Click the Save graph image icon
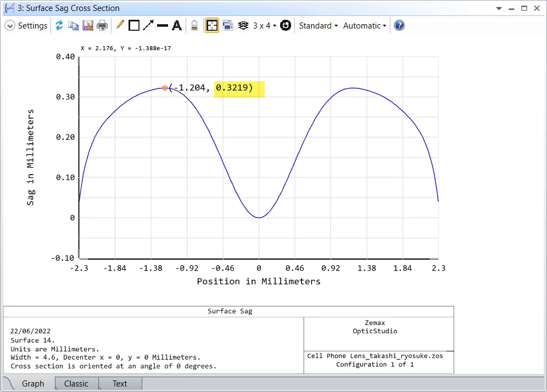This screenshot has width=547, height=392. click(87, 26)
